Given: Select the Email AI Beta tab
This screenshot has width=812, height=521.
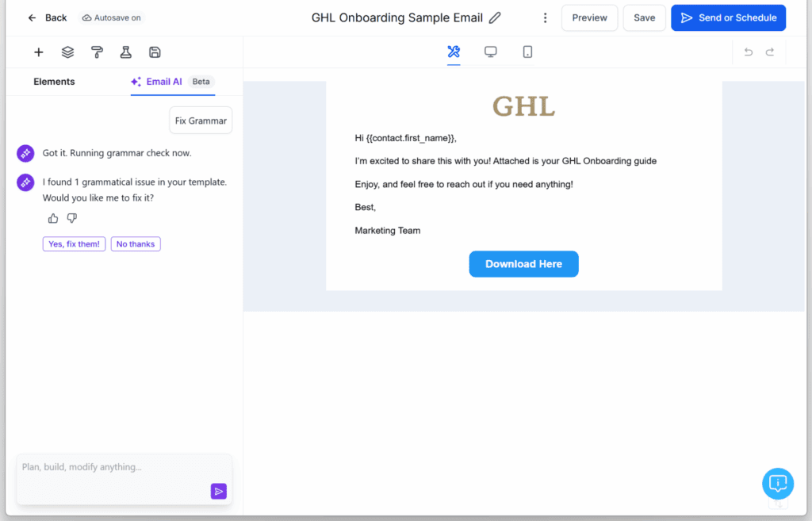Looking at the screenshot, I should (164, 82).
